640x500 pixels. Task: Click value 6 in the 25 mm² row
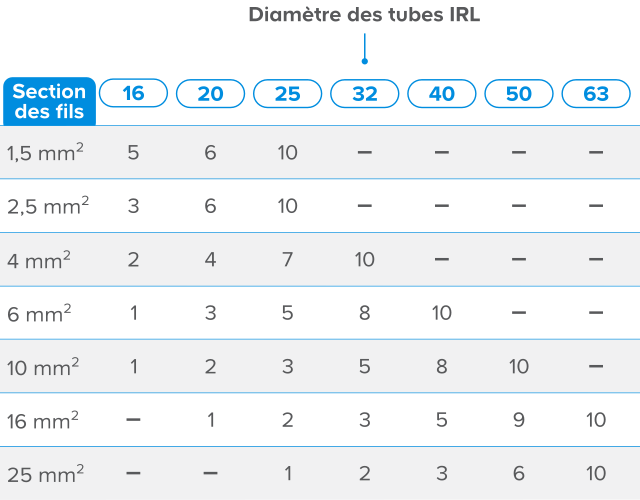[x=518, y=472]
